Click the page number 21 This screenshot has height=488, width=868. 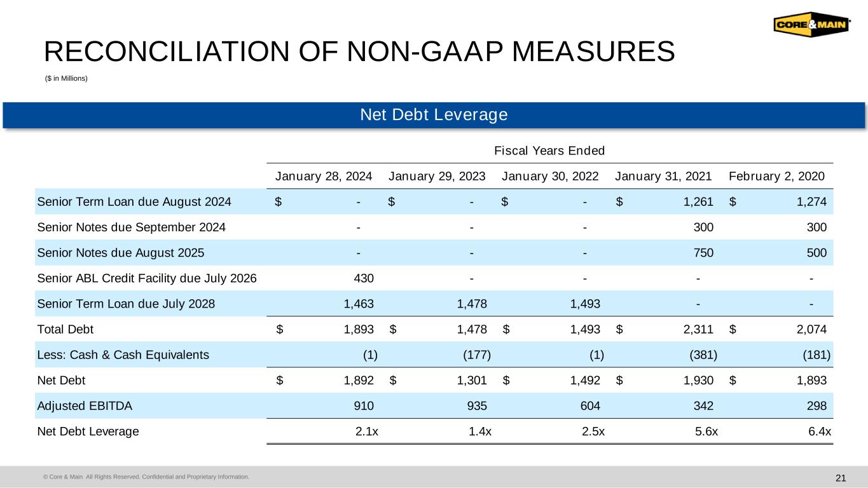tap(841, 478)
